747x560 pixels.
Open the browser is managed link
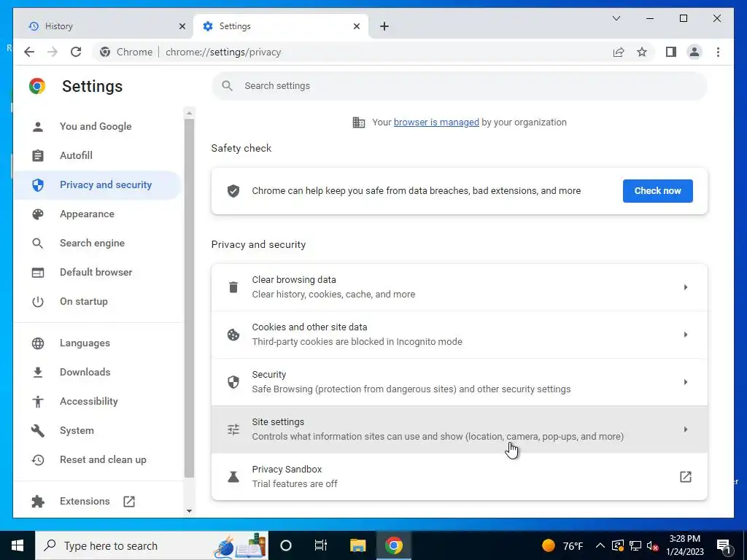coord(436,122)
